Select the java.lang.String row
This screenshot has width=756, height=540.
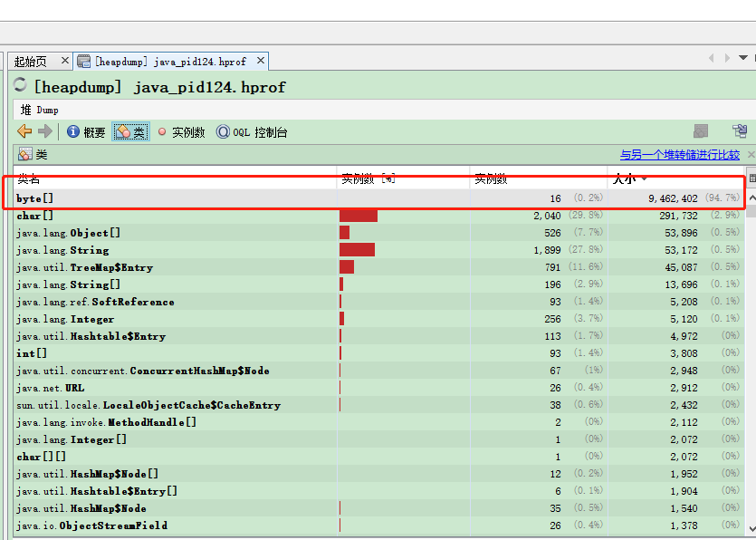click(x=379, y=250)
